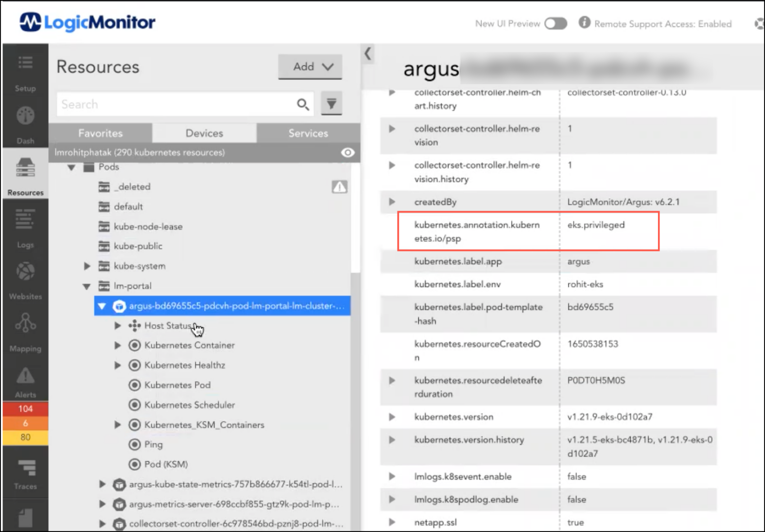Image resolution: width=765 pixels, height=532 pixels.
Task: Expand the Kubernetes Container item
Action: click(118, 345)
